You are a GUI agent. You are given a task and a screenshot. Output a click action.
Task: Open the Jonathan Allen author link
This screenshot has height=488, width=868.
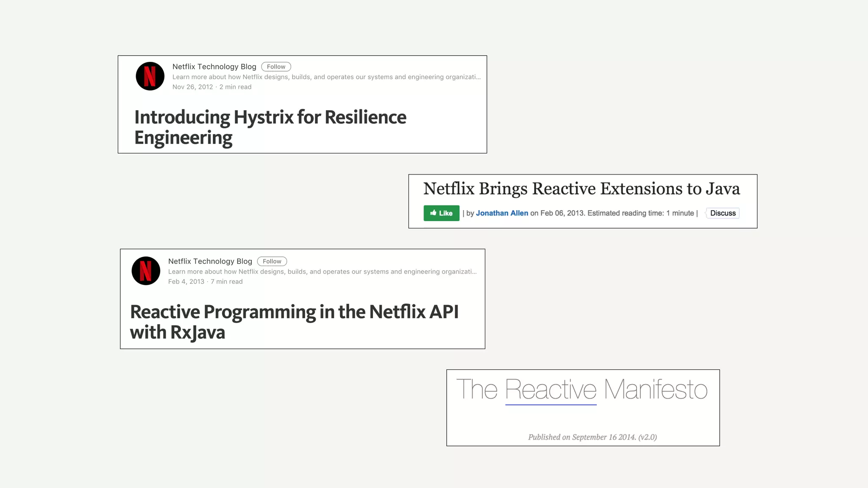pyautogui.click(x=502, y=213)
